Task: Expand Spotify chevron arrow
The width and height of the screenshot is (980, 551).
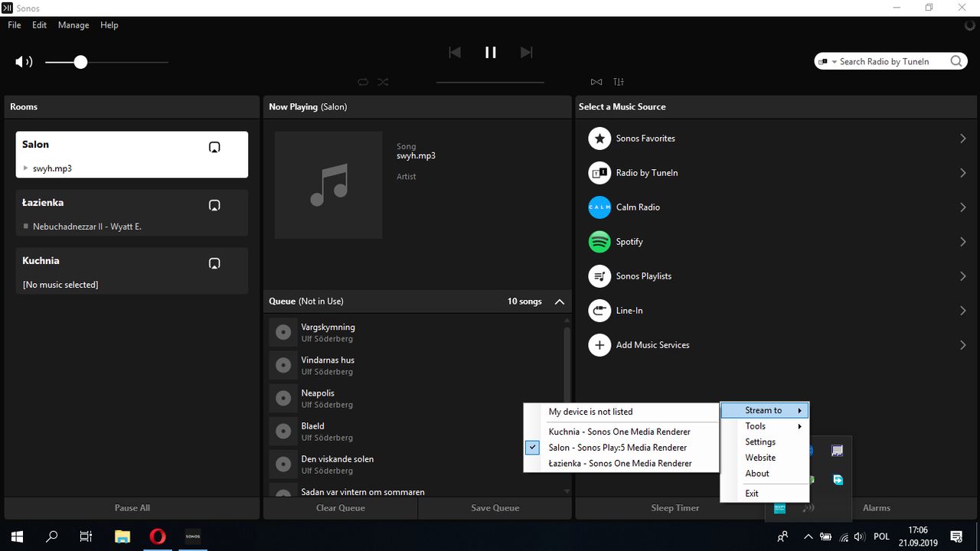Action: pyautogui.click(x=962, y=242)
